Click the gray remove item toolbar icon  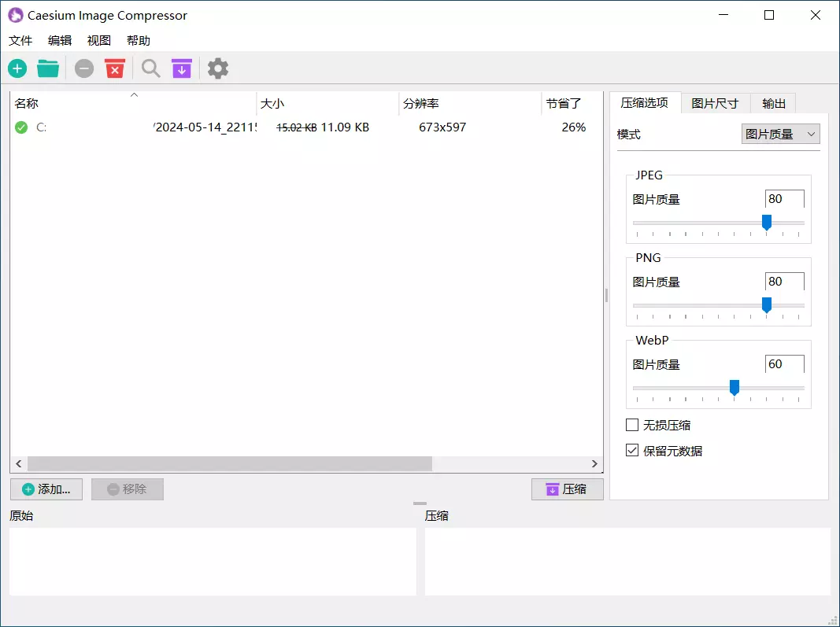[x=84, y=68]
